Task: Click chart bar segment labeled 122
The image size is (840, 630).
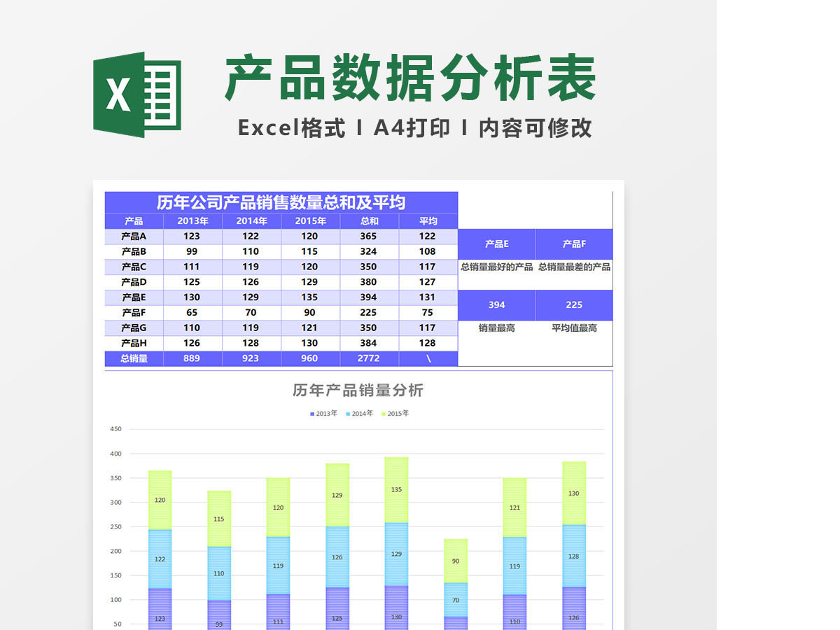Action: [x=160, y=559]
